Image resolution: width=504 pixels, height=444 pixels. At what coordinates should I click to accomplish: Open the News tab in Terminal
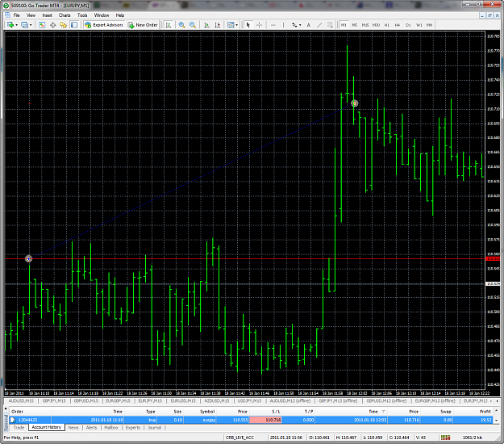click(x=73, y=428)
